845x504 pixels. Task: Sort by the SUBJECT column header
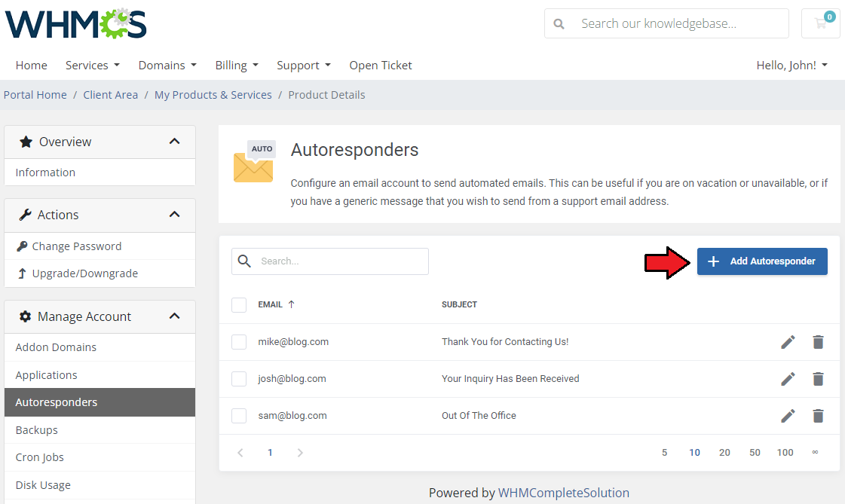coord(459,304)
